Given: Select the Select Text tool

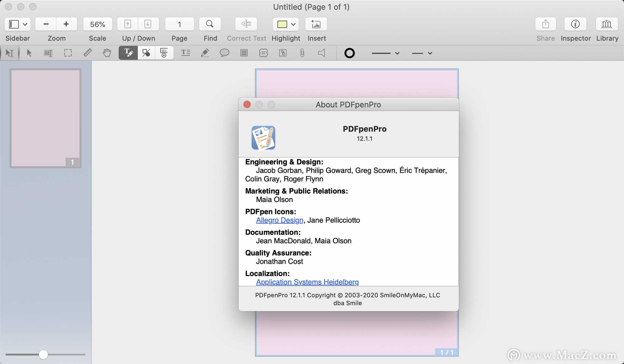Looking at the screenshot, I should pyautogui.click(x=10, y=53).
